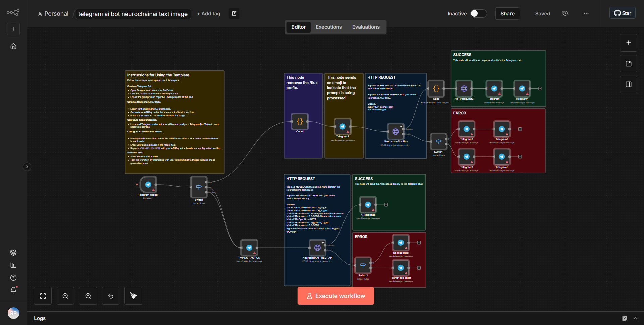Viewport: 644px width, 325px height.
Task: Go to the Overview home page
Action: tap(13, 46)
